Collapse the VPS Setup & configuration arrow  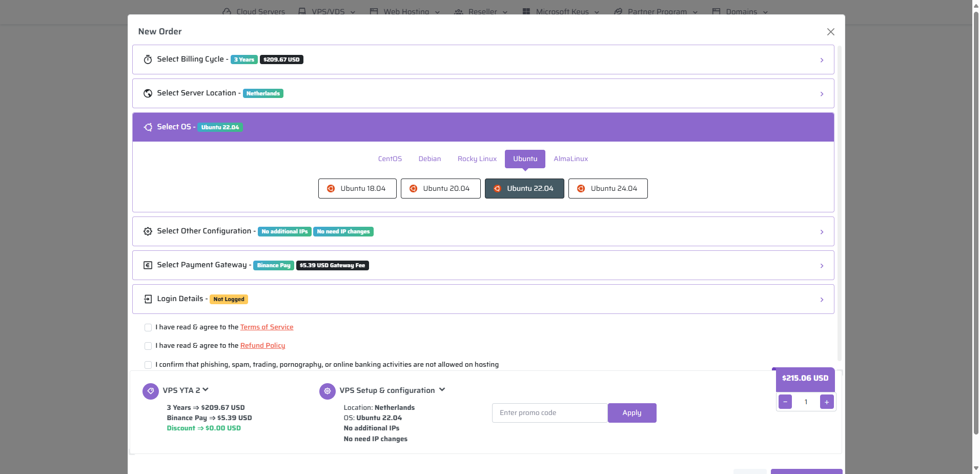(442, 390)
